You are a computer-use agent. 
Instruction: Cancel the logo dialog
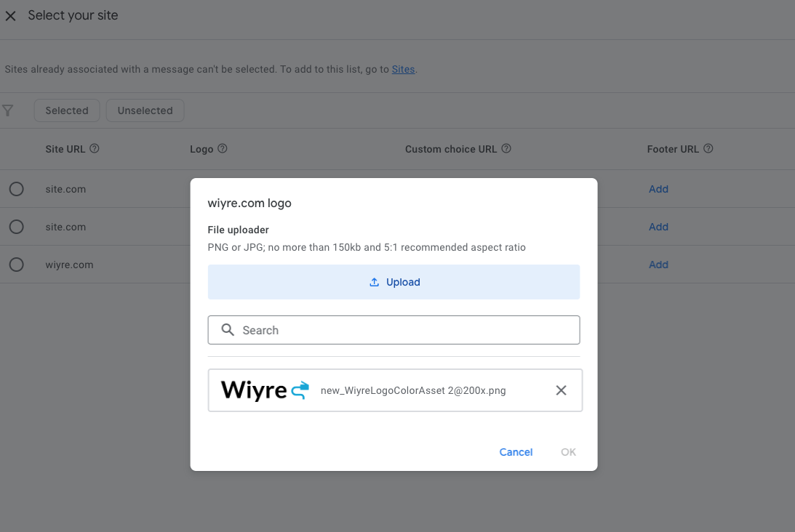click(516, 452)
